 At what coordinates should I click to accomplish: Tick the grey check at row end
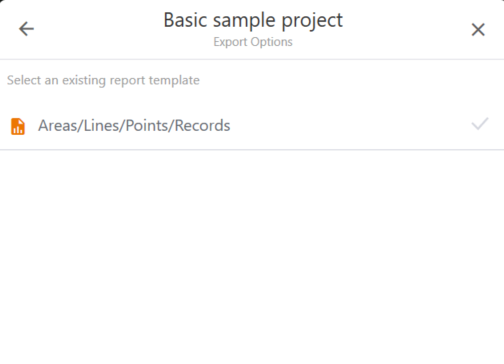tap(480, 124)
